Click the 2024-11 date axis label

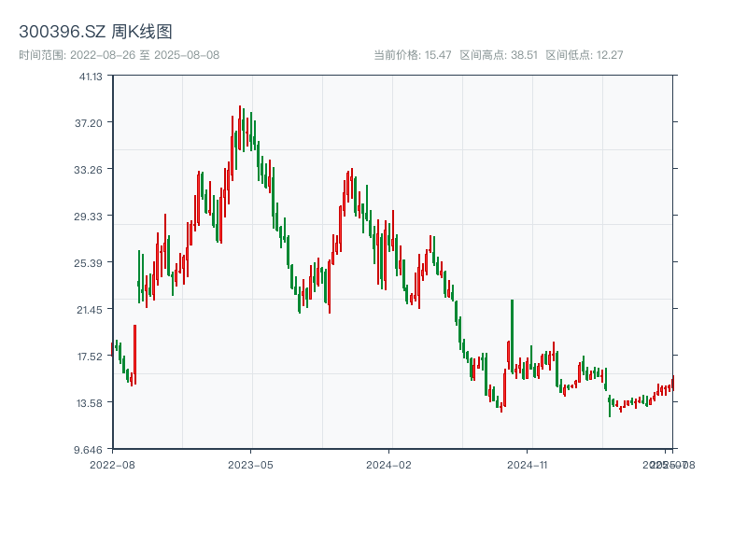click(x=527, y=464)
